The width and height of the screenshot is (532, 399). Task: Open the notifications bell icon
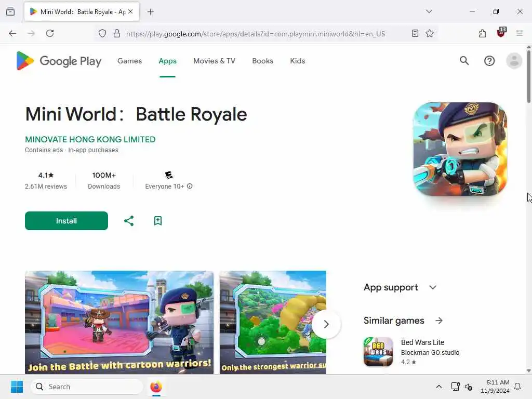[x=518, y=387]
